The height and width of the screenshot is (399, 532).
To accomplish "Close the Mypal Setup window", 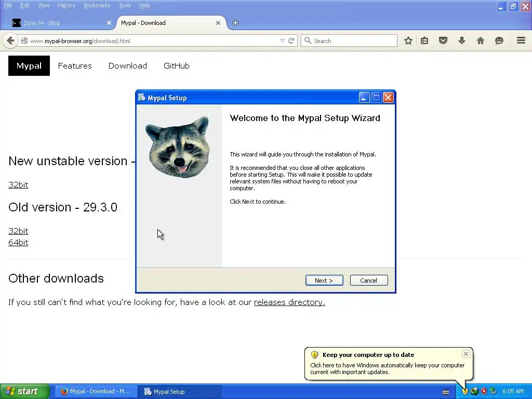I will 388,98.
